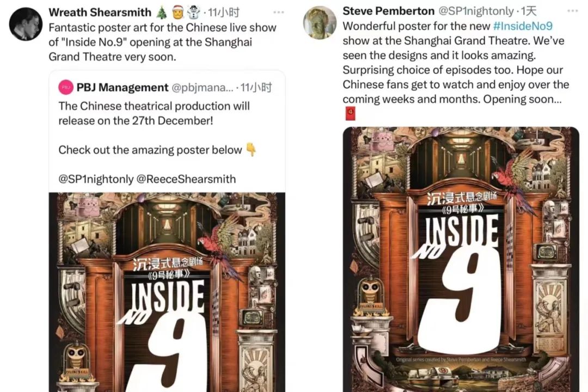Open the @SP1nightonly mention in quoted tweet
Screen dimensions: 588x392
[x=96, y=179]
